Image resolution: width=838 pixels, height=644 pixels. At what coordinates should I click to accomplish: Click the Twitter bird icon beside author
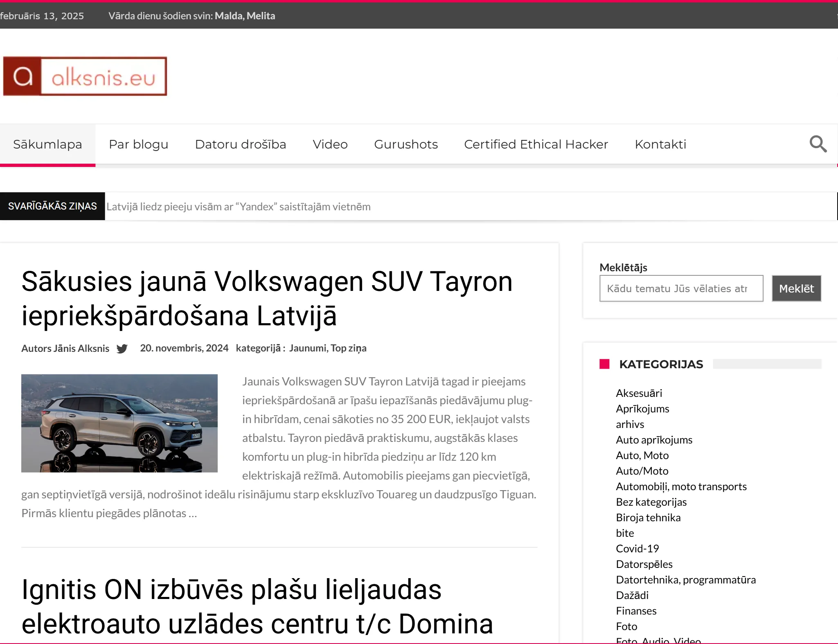[x=122, y=349]
